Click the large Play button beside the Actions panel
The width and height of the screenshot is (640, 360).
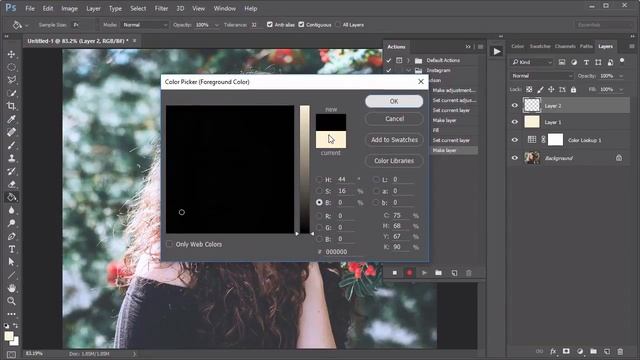pos(497,51)
